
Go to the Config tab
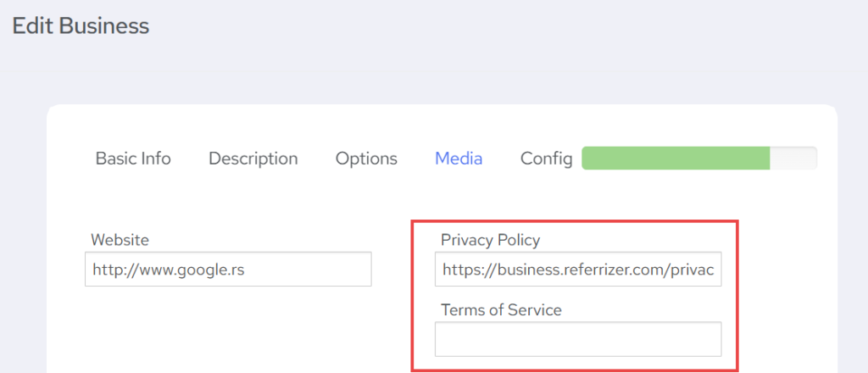[x=546, y=159]
